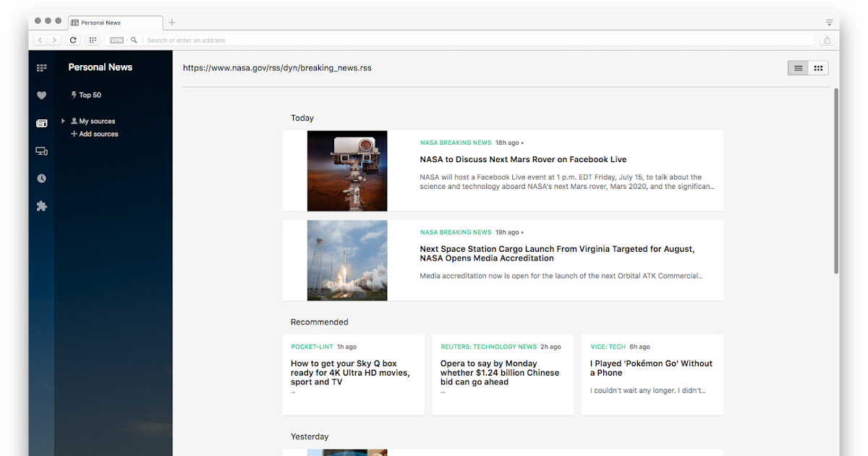The height and width of the screenshot is (456, 868).
Task: Open Vice 'I Played Pokémon Go' article
Action: pos(652,374)
